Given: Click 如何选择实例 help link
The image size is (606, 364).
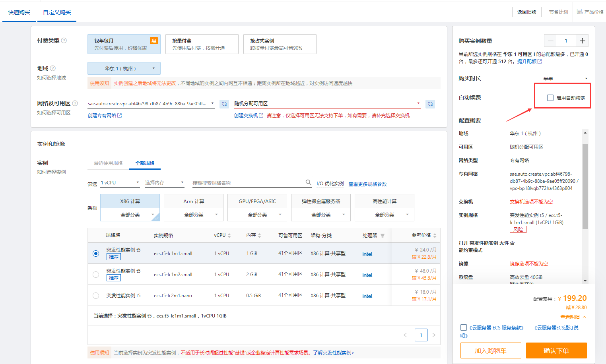Looking at the screenshot, I should coord(51,172).
